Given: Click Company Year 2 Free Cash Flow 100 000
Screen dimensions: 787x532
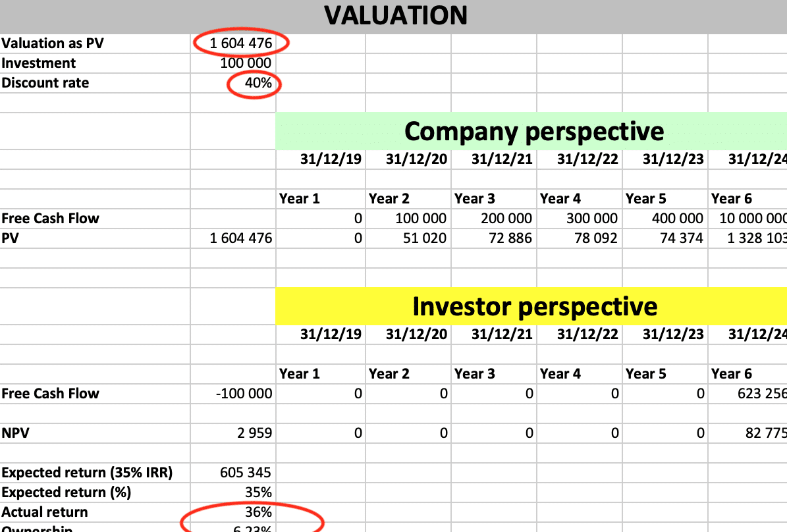Looking at the screenshot, I should (408, 219).
